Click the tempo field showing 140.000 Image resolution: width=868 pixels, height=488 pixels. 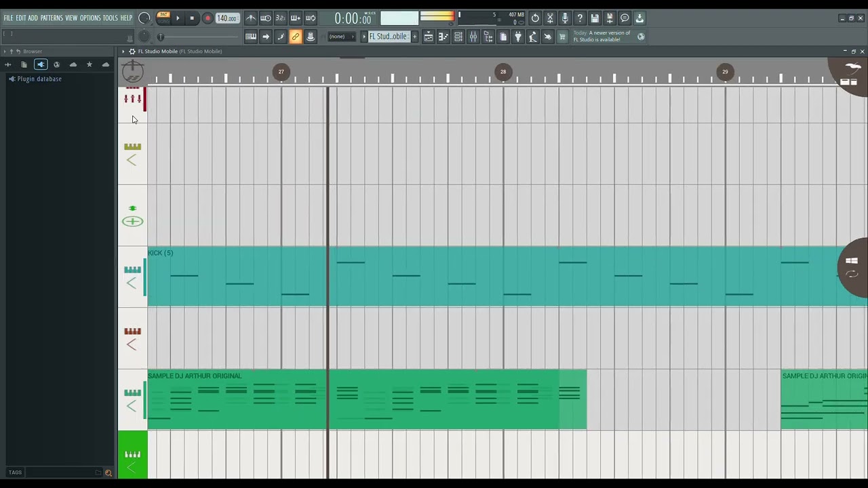pos(227,18)
